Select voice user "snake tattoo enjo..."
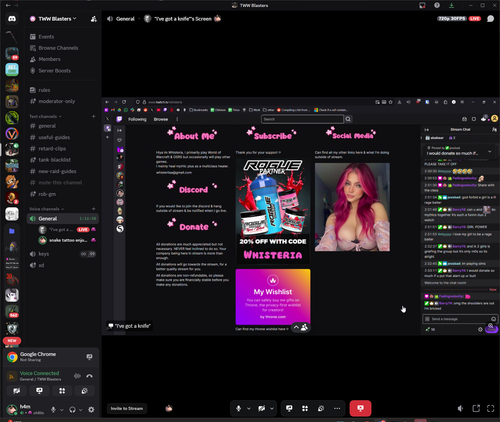The image size is (500, 422). [67, 240]
